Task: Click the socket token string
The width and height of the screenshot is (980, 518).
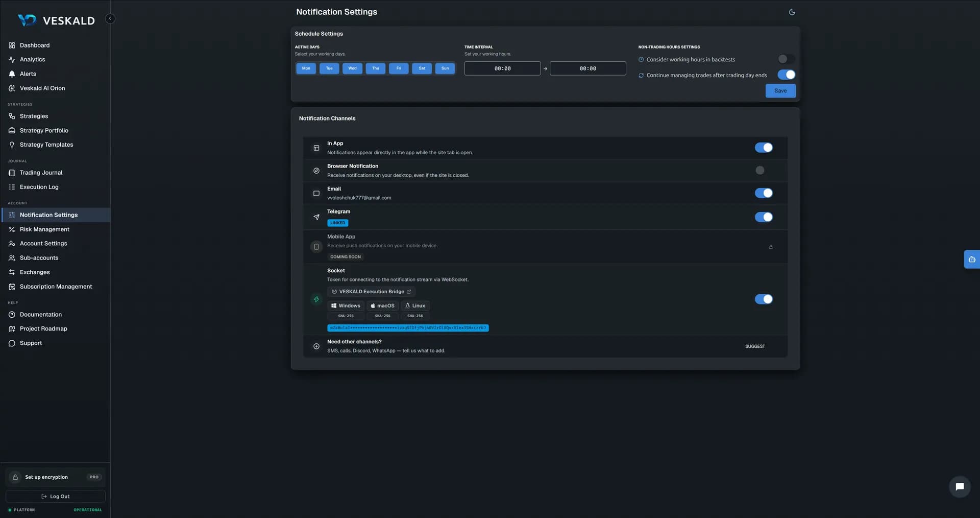Action: click(408, 328)
